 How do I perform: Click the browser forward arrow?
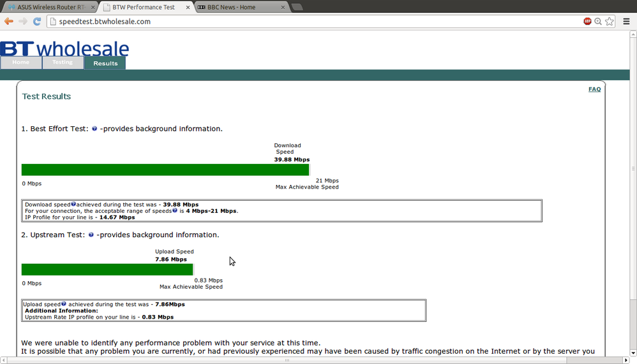23,22
